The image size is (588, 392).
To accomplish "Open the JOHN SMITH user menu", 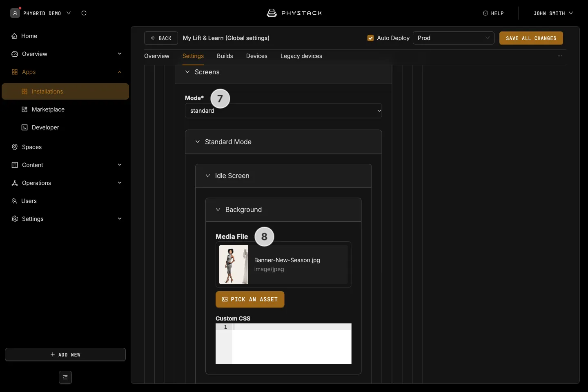I will pos(553,13).
